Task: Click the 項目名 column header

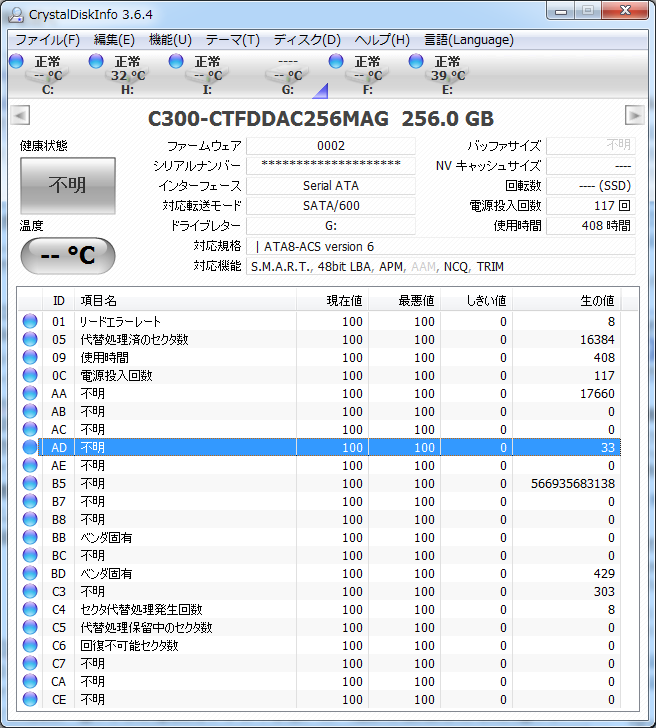Action: 185,301
